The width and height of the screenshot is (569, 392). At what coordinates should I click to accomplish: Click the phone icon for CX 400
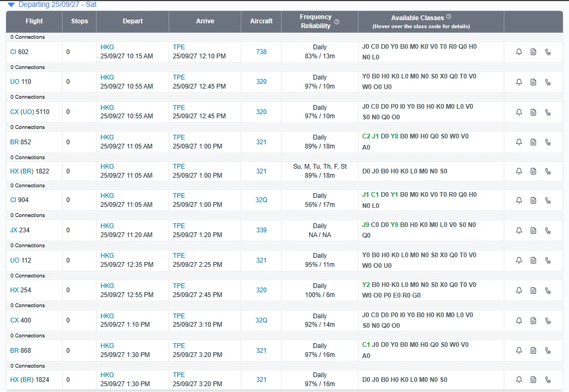pos(548,320)
